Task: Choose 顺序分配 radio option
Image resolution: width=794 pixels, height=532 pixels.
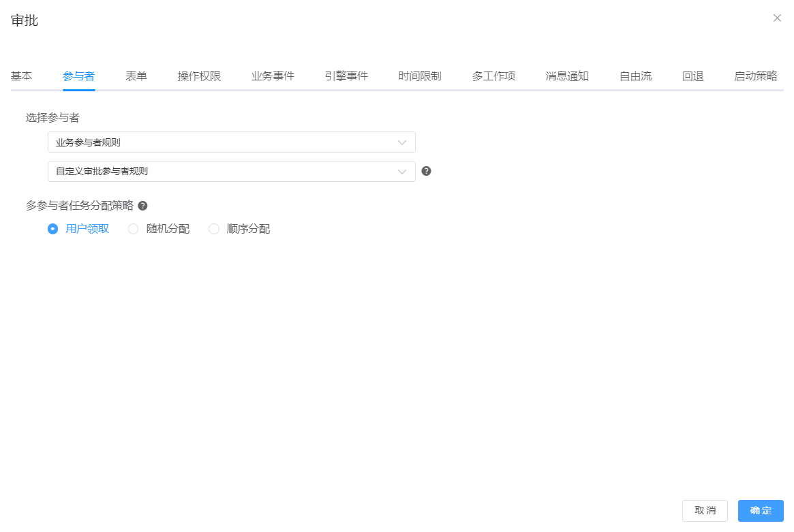Action: [x=214, y=229]
